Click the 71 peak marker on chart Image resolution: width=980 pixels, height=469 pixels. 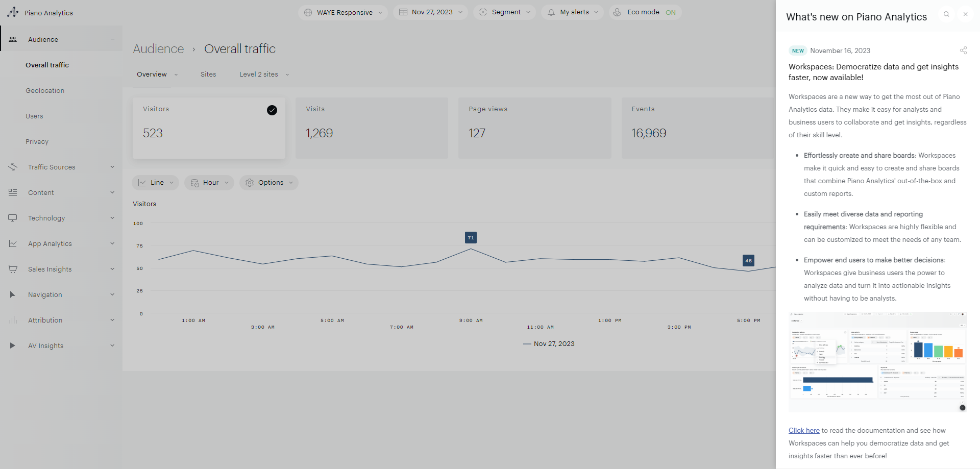471,238
